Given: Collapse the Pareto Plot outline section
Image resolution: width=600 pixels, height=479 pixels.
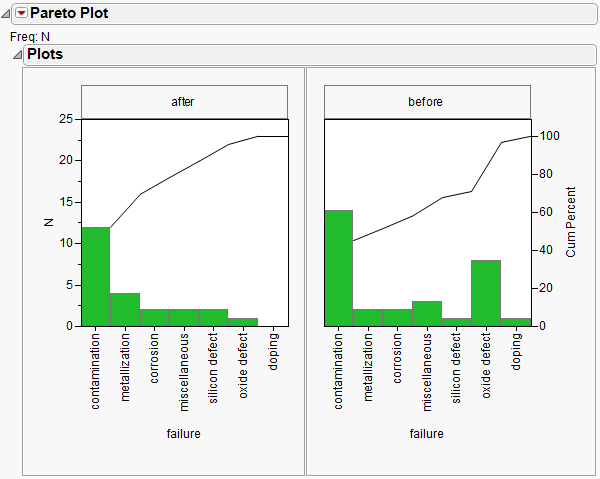Looking at the screenshot, I should click(x=7, y=14).
